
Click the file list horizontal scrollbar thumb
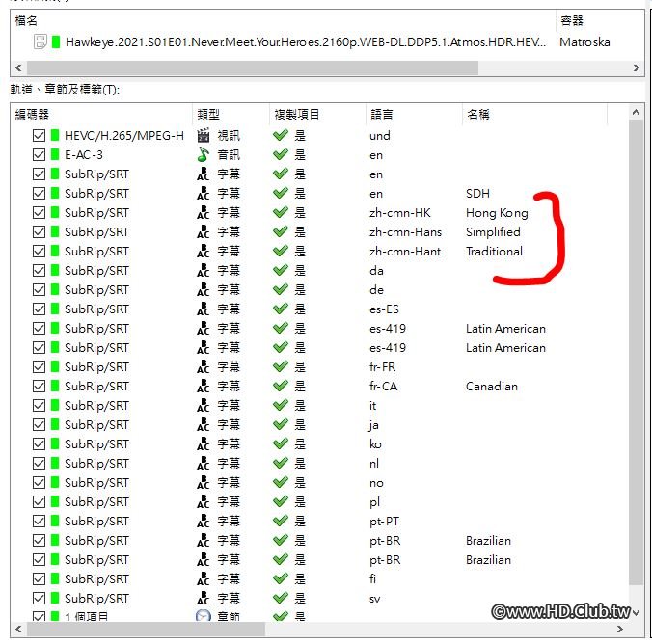(253, 67)
